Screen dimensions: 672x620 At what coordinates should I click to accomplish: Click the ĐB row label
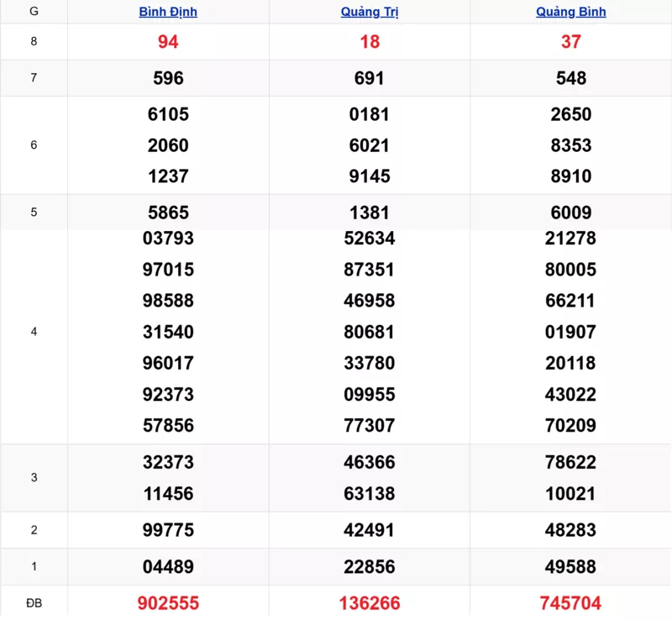(34, 603)
